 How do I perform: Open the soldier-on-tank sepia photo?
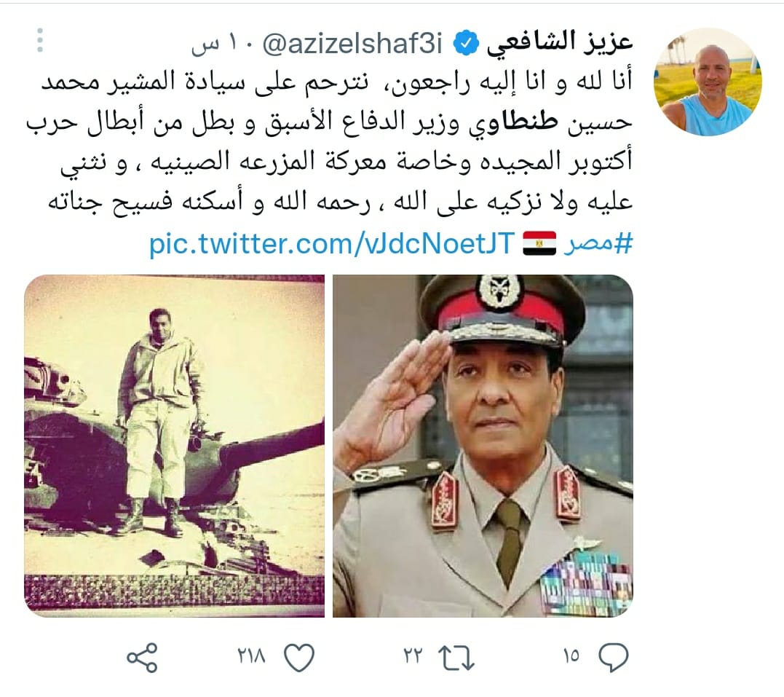click(175, 446)
